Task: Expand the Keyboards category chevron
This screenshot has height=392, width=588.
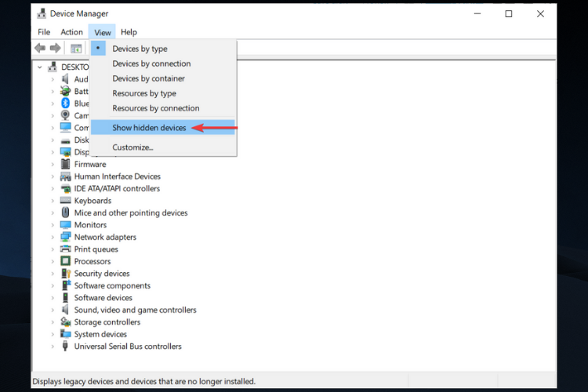Action: tap(53, 201)
